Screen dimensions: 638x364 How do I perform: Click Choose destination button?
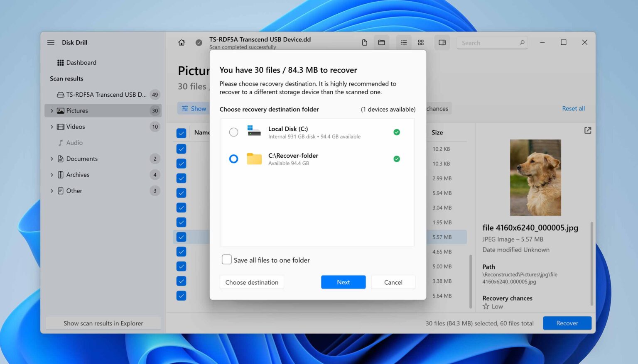coord(252,282)
